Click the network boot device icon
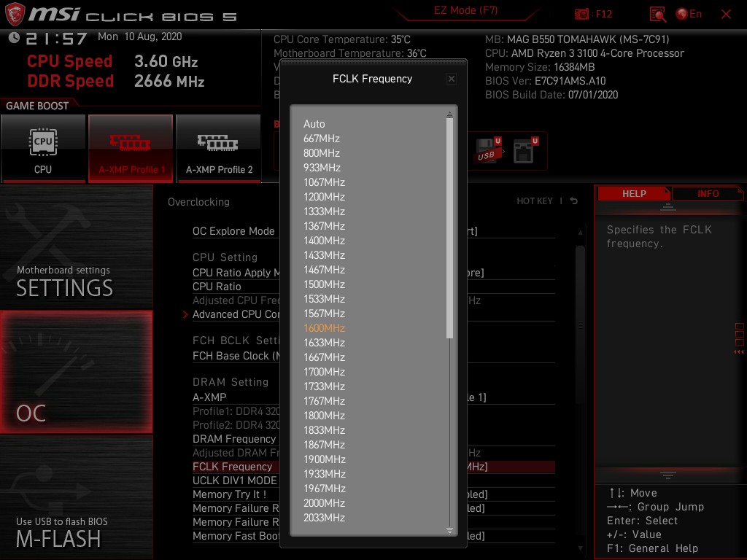Image resolution: width=747 pixels, height=560 pixels. coord(525,150)
